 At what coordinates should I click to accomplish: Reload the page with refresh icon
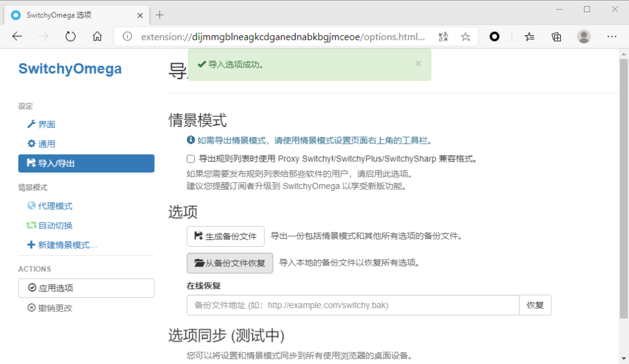pos(71,37)
